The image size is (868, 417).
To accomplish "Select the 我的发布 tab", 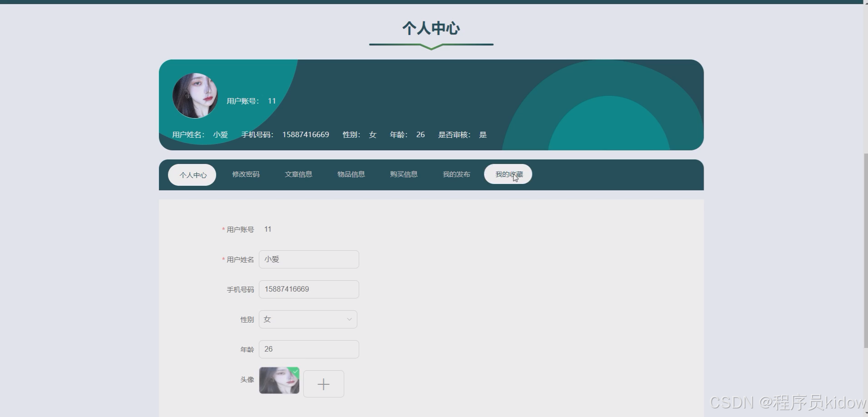I will [x=456, y=174].
